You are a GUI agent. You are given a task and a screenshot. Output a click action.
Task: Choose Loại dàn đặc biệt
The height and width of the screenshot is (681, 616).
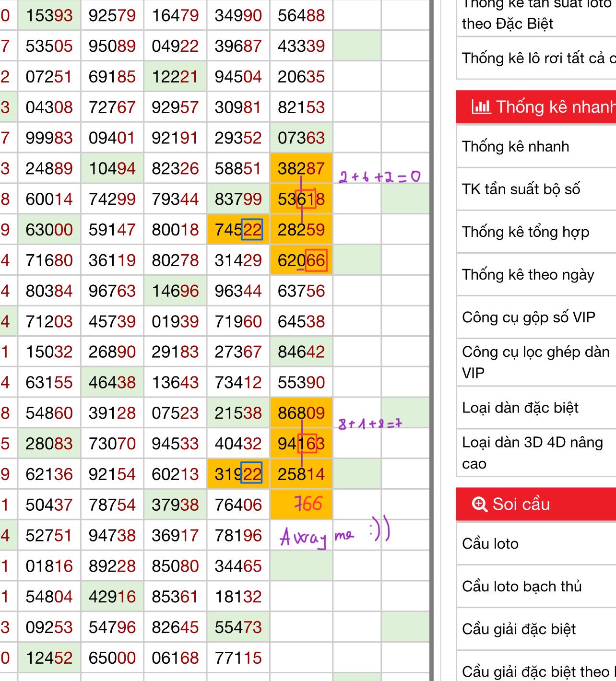[x=520, y=408]
